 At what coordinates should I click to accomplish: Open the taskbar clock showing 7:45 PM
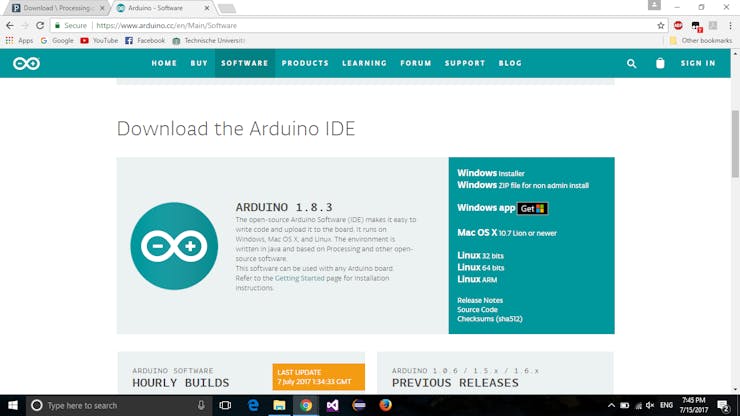coord(694,405)
